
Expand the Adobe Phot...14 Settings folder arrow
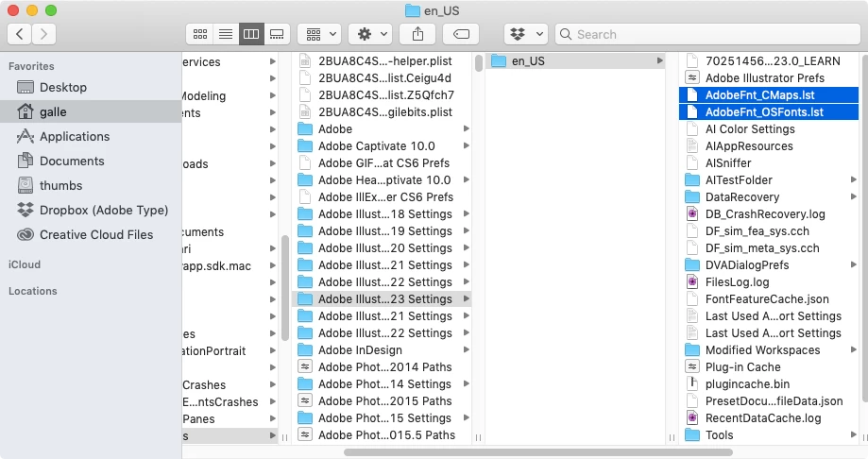[x=466, y=384]
